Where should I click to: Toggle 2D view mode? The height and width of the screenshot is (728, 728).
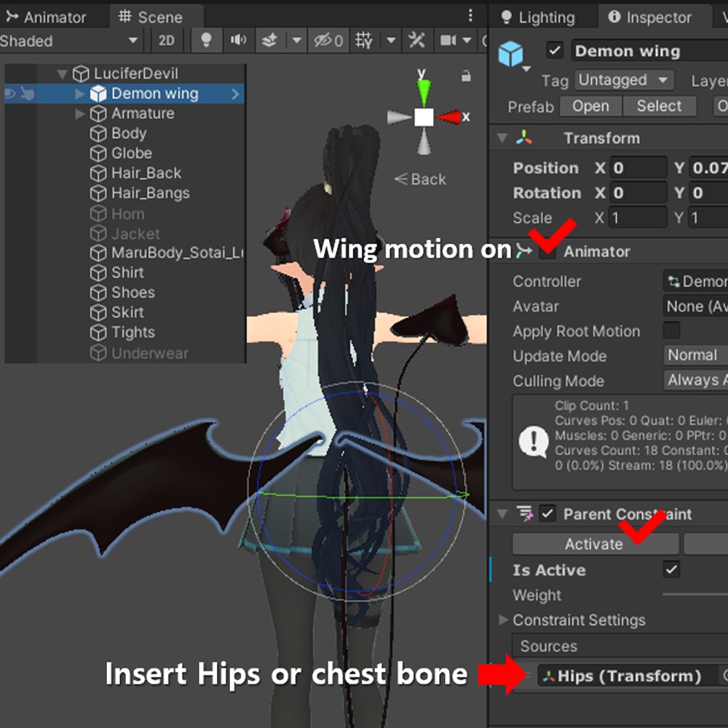[166, 41]
